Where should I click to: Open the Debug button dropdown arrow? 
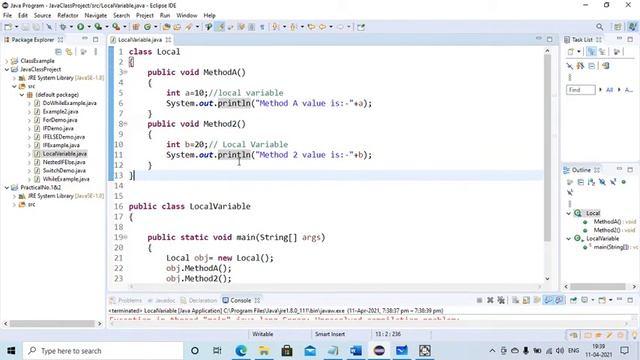pyautogui.click(x=71, y=27)
